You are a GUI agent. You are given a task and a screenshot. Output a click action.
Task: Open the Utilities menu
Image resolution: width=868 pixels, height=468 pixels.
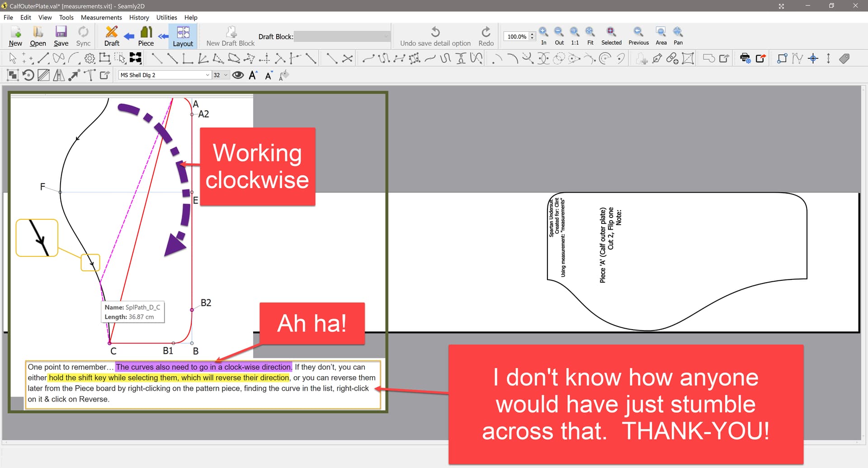166,17
